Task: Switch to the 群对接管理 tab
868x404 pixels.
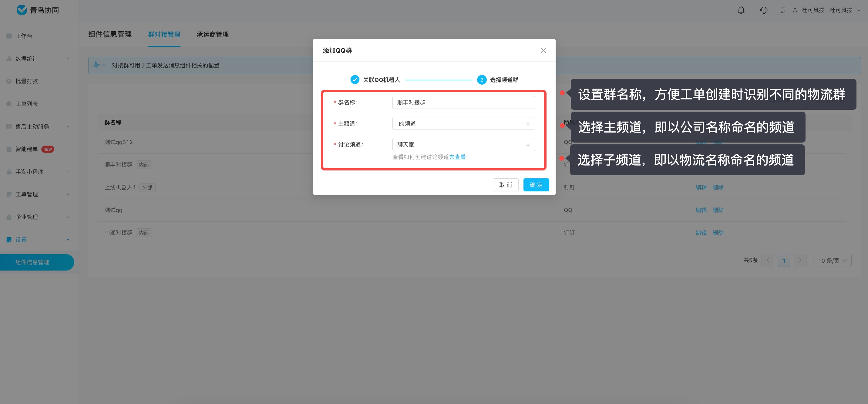Action: click(164, 34)
